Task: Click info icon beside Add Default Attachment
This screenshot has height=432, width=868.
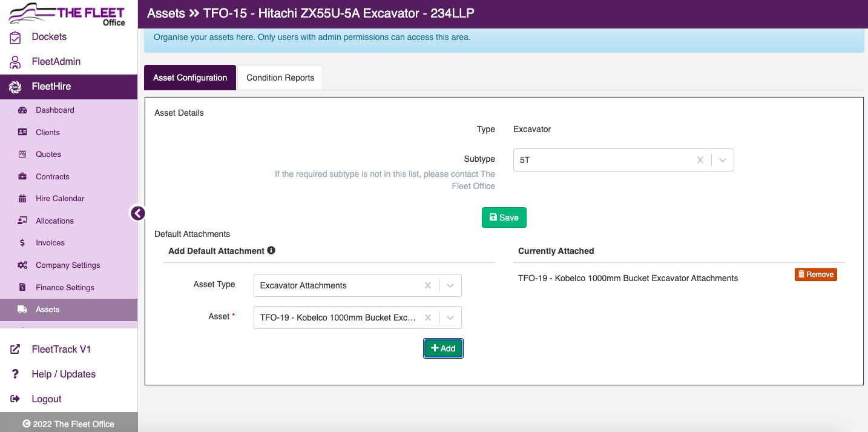Action: [271, 250]
